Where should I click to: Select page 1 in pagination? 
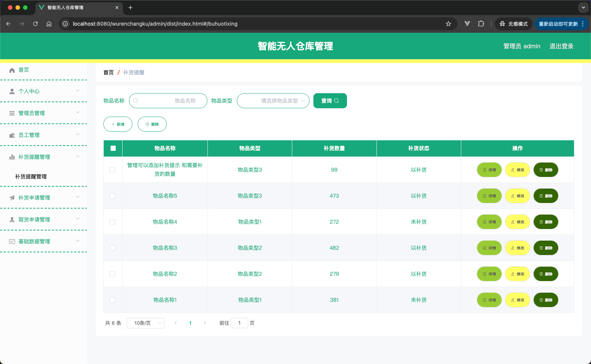190,323
